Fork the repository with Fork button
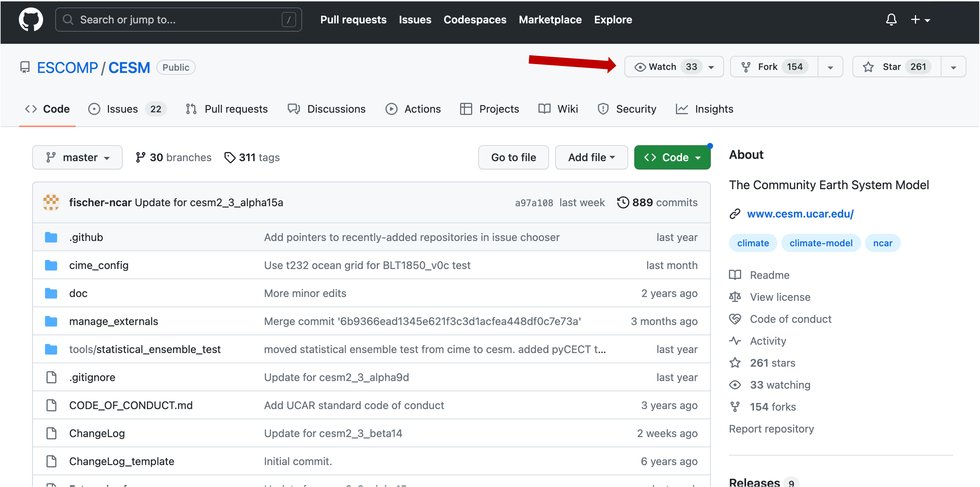980x487 pixels. point(774,67)
